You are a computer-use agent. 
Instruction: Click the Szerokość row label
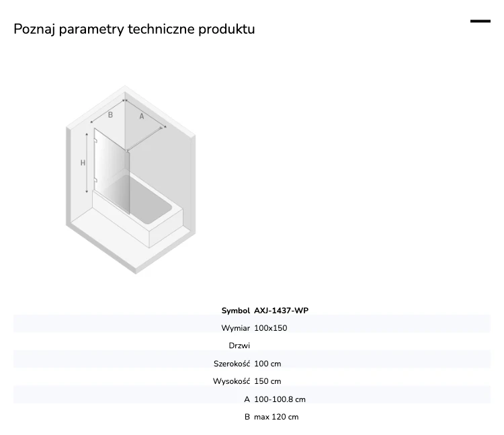click(x=232, y=364)
